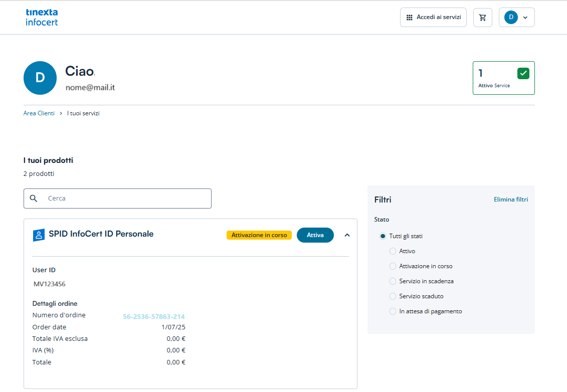Filter by Attivazione in corso status

pyautogui.click(x=393, y=266)
